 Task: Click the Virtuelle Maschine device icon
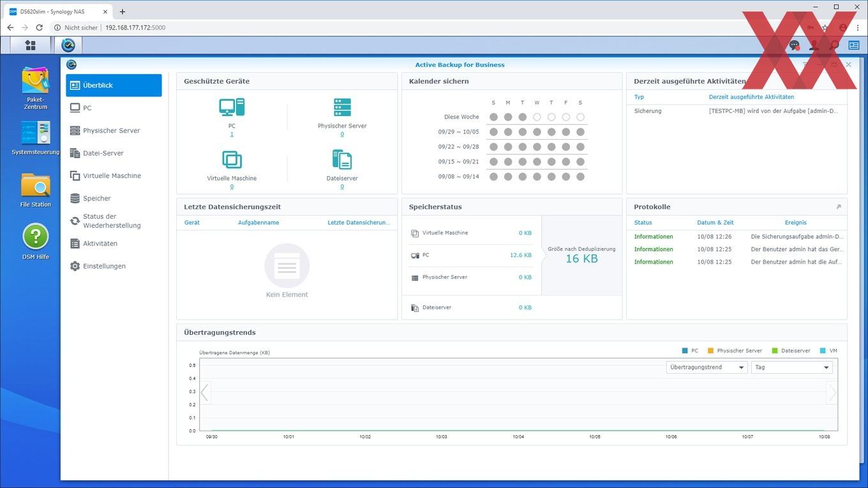coord(232,159)
